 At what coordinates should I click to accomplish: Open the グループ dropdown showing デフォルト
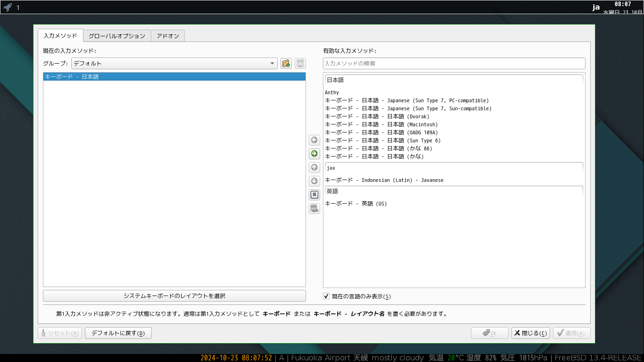(174, 64)
